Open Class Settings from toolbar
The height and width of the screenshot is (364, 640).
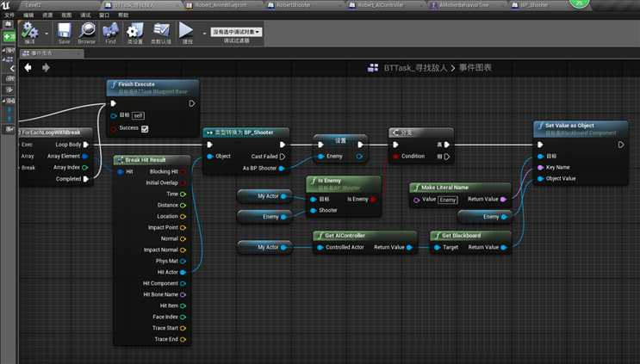(135, 31)
